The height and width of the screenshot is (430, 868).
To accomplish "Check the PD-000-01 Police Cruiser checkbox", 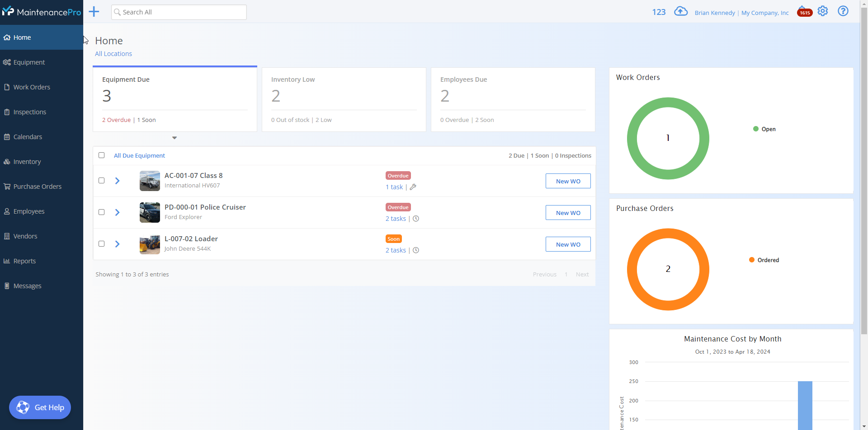I will tap(101, 212).
